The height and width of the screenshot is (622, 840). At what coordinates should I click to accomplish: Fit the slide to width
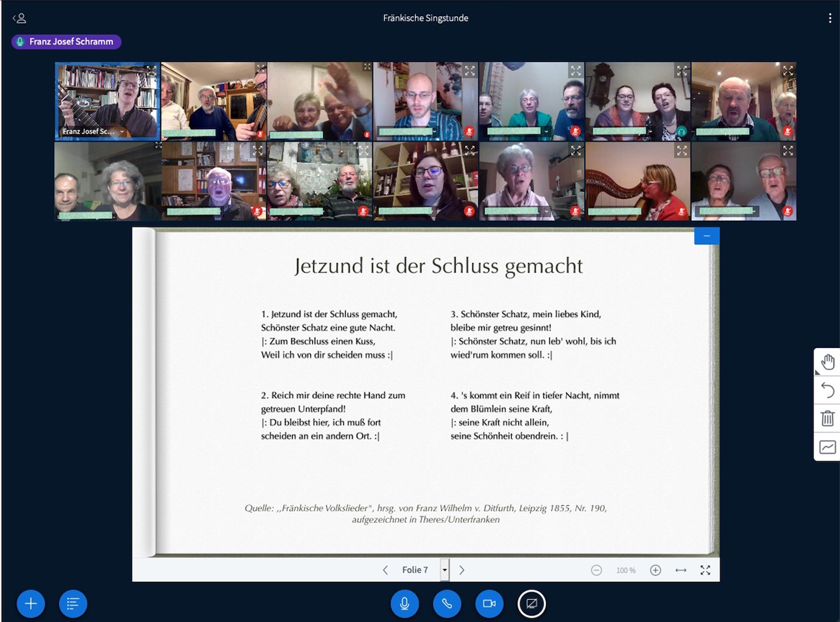point(680,570)
